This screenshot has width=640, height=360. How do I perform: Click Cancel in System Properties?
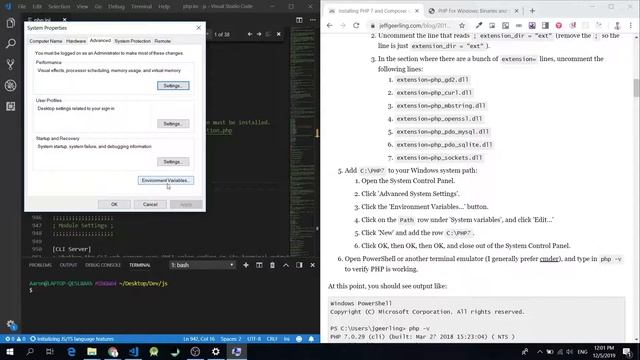pos(150,204)
